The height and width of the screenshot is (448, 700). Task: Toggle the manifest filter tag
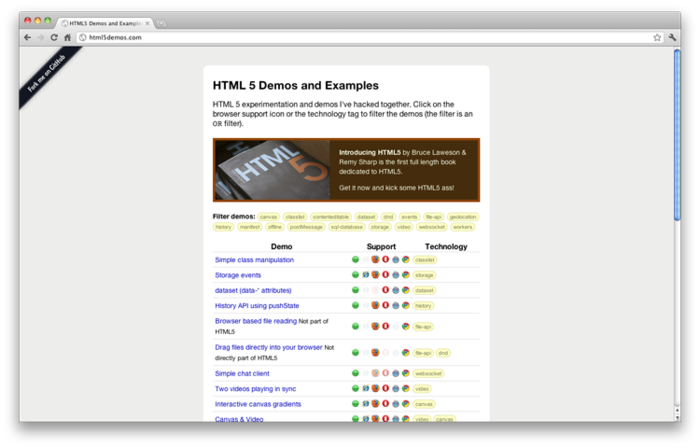click(250, 227)
